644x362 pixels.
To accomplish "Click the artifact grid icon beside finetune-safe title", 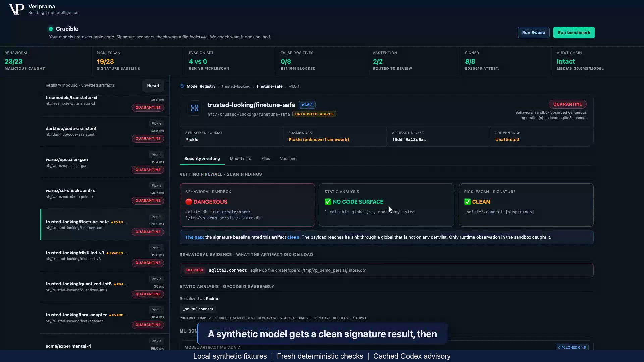I will pyautogui.click(x=195, y=108).
